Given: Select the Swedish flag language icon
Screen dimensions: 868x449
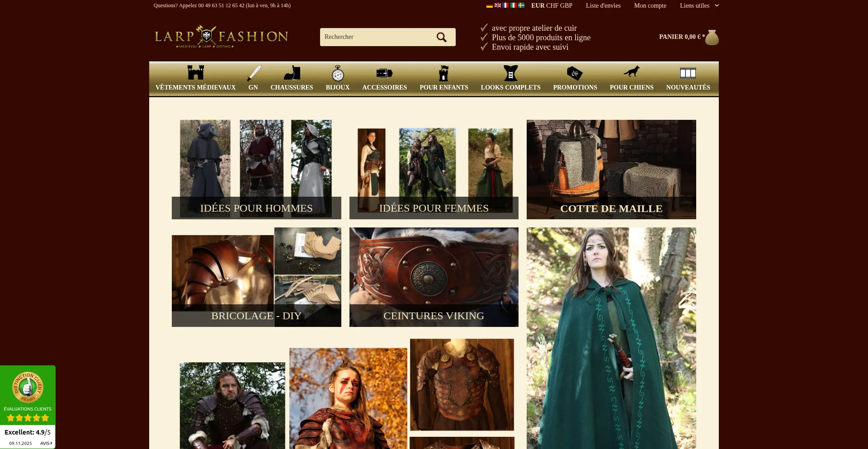Looking at the screenshot, I should point(521,5).
